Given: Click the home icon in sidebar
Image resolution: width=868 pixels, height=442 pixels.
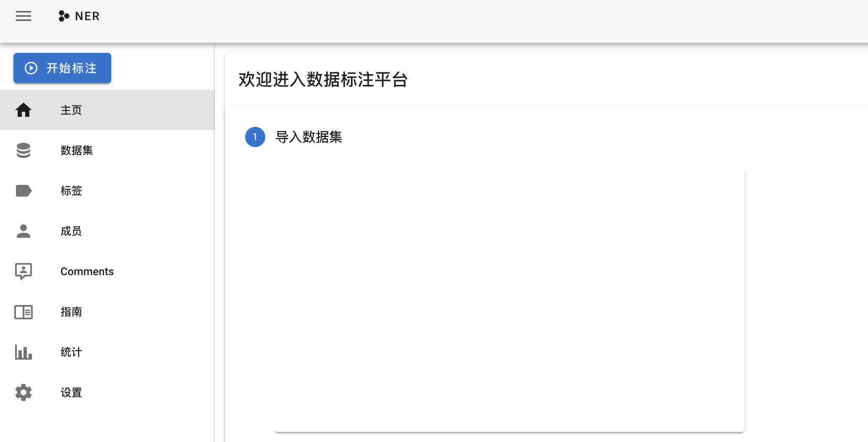Looking at the screenshot, I should click(24, 110).
